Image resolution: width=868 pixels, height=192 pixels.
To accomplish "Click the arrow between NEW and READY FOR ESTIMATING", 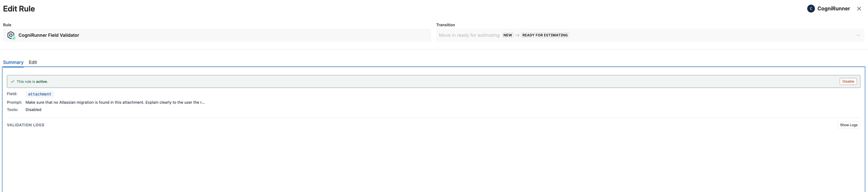I will pyautogui.click(x=517, y=35).
